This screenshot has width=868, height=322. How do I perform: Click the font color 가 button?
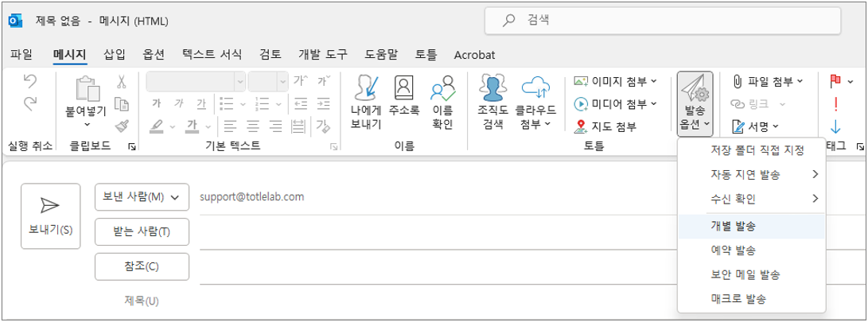click(192, 126)
